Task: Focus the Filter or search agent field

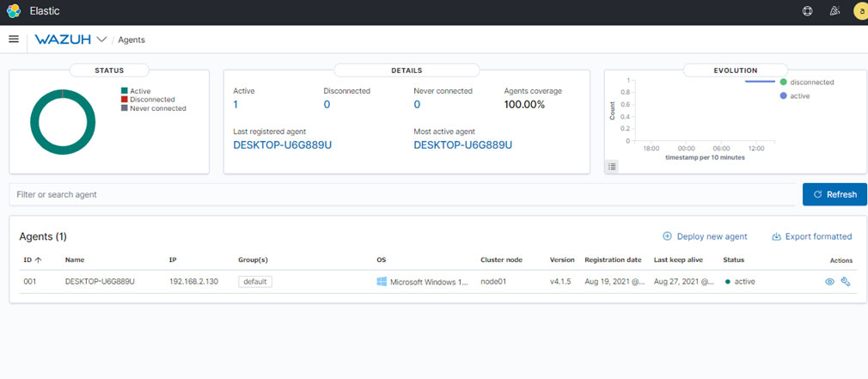Action: pos(402,194)
